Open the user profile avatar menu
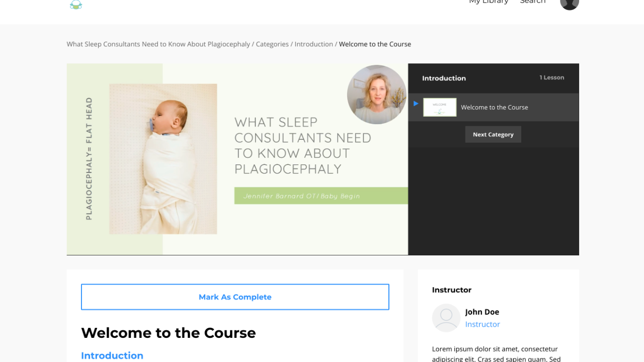644x362 pixels. click(570, 3)
